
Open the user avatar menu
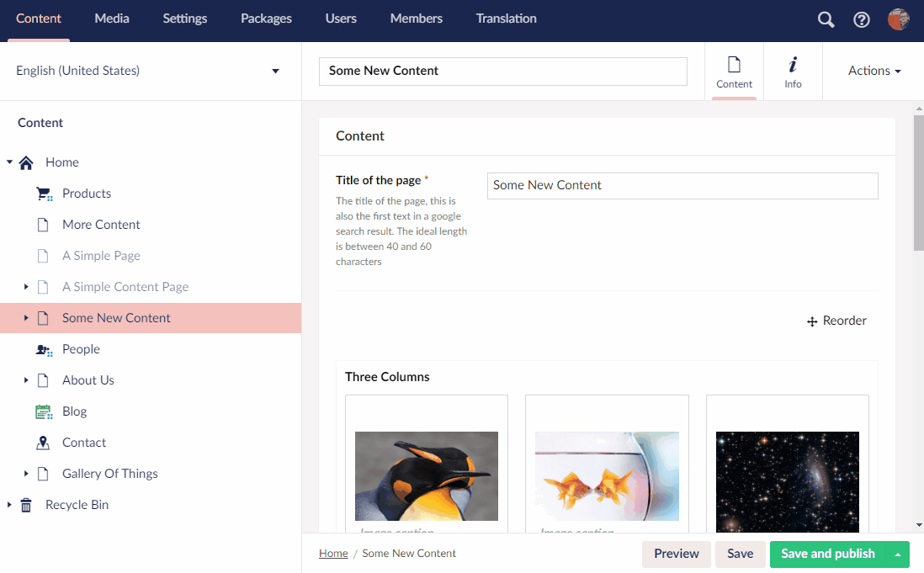click(x=898, y=19)
